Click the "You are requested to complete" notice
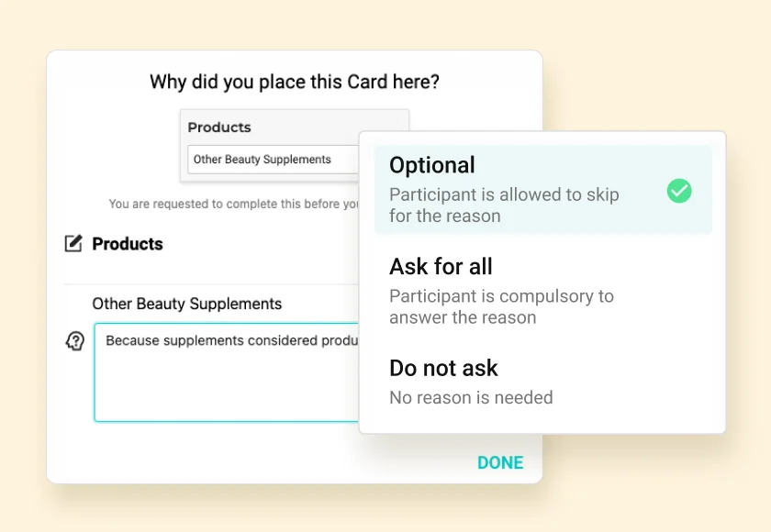Image resolution: width=771 pixels, height=532 pixels. [233, 204]
